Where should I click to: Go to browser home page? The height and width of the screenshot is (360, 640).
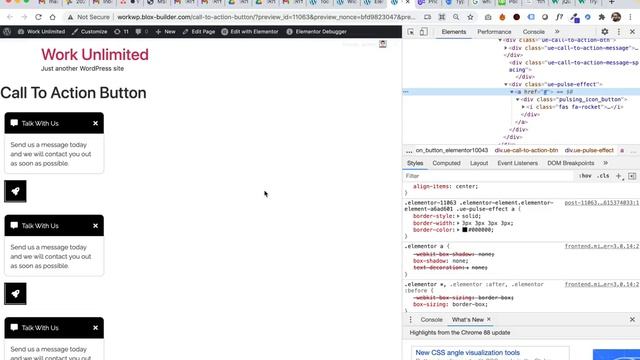pyautogui.click(x=53, y=17)
